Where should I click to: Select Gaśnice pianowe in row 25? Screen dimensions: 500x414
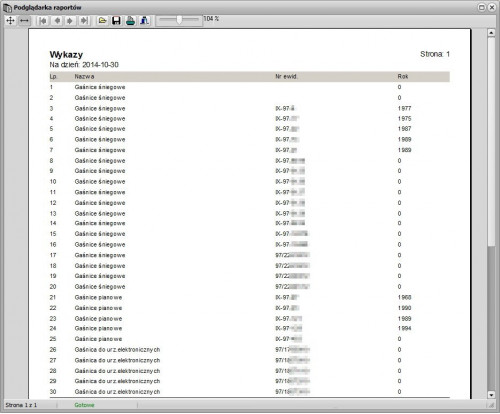tap(98, 339)
